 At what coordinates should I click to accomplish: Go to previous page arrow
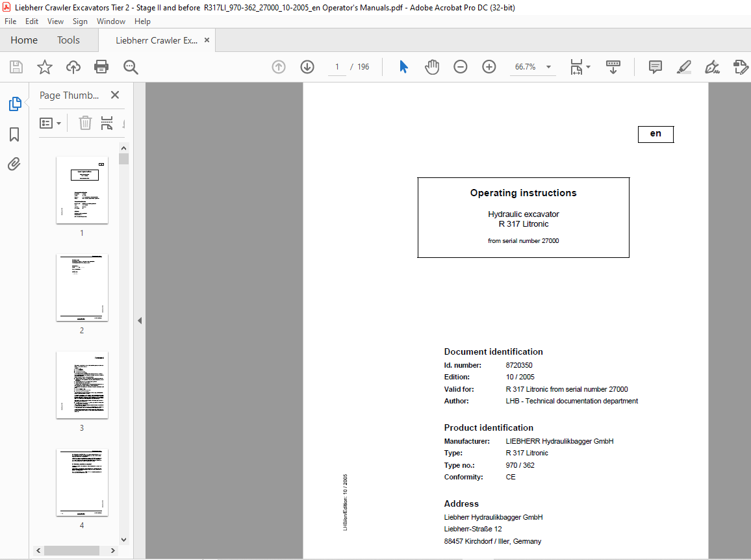[279, 67]
